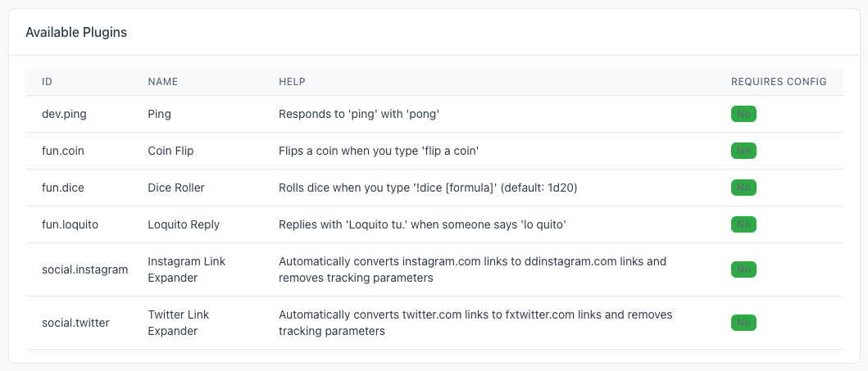Select the 'No' badge for Loquito Reply
Viewport: 868px width, 371px height.
pos(743,224)
